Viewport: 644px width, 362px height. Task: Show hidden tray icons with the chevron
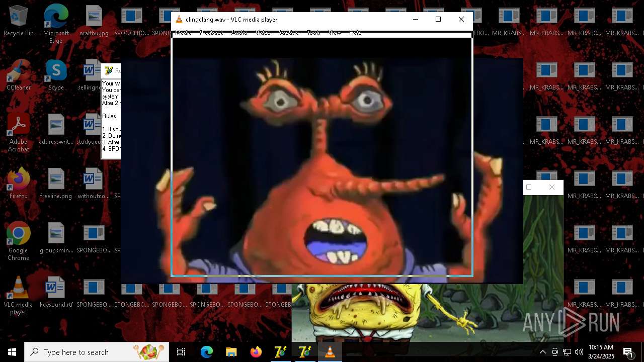pos(542,352)
